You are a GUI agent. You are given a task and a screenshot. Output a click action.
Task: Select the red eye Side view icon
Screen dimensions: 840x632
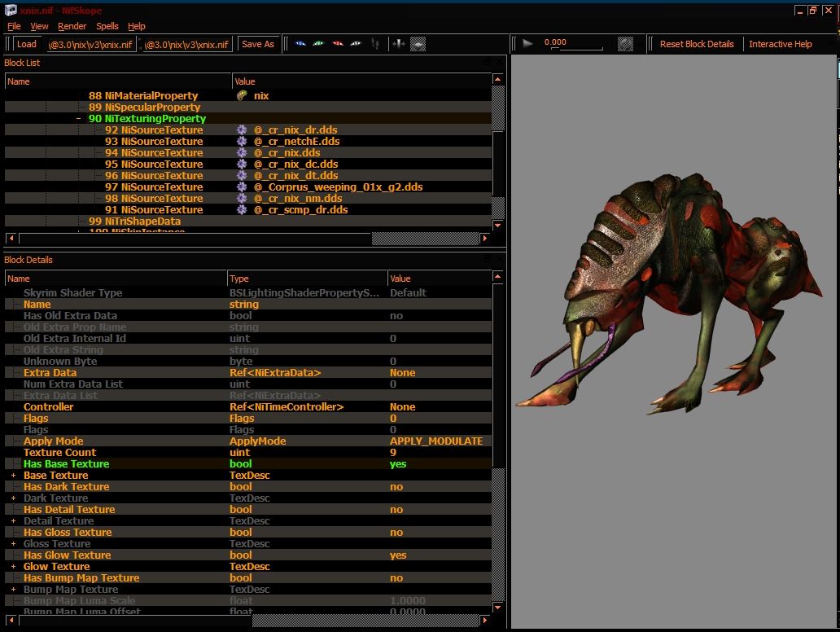(x=338, y=44)
